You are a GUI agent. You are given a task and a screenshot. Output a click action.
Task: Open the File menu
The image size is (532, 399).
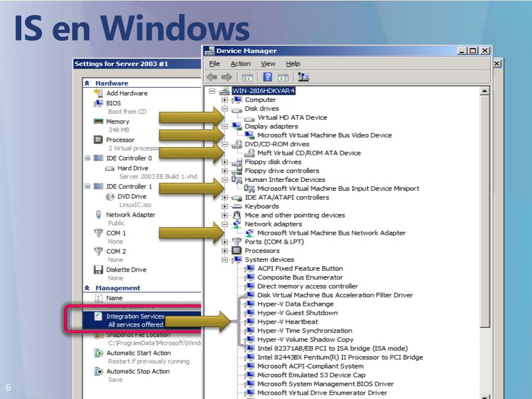click(215, 64)
